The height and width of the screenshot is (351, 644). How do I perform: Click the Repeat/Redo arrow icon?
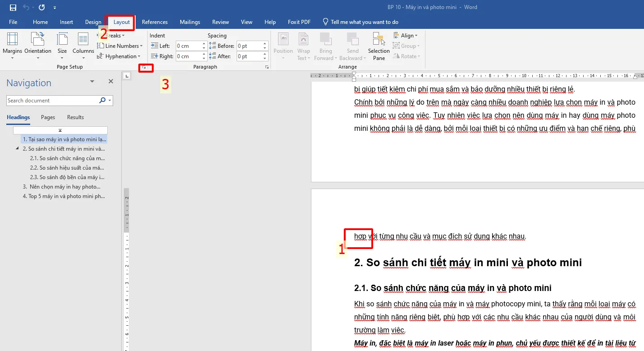click(x=42, y=7)
